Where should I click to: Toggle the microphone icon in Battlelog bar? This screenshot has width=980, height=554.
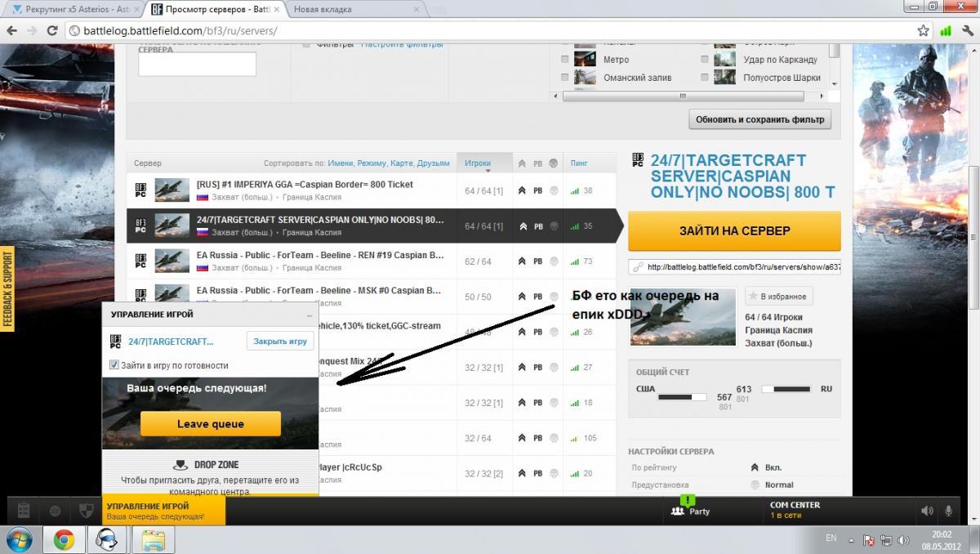pos(949,512)
